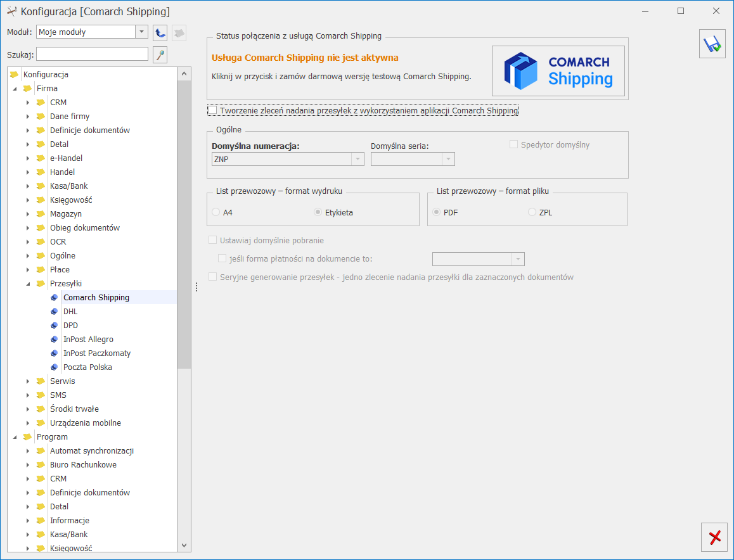734x560 pixels.
Task: Click the tree scrollbar down arrow
Action: click(184, 545)
